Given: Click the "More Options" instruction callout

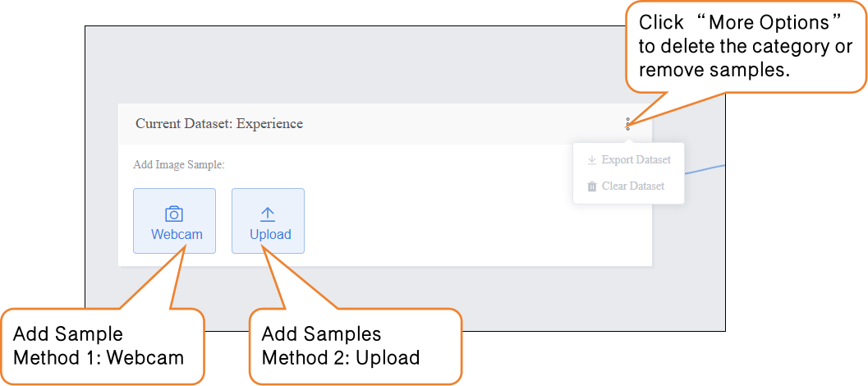Looking at the screenshot, I should tap(746, 46).
